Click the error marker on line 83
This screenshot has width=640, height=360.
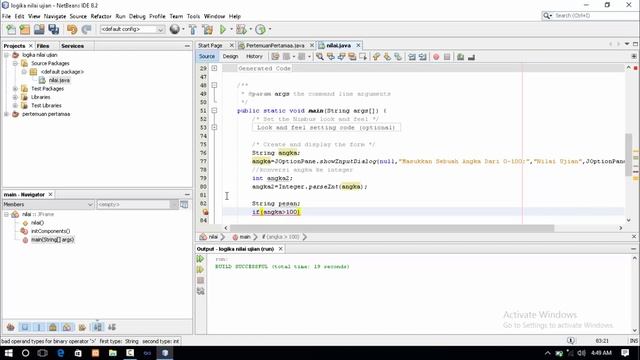point(205,212)
